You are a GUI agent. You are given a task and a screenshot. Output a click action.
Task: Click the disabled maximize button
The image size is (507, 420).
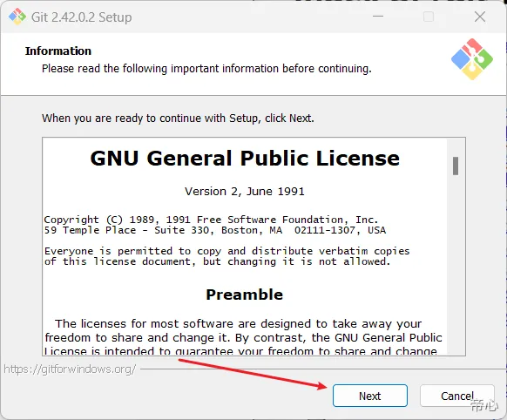429,17
